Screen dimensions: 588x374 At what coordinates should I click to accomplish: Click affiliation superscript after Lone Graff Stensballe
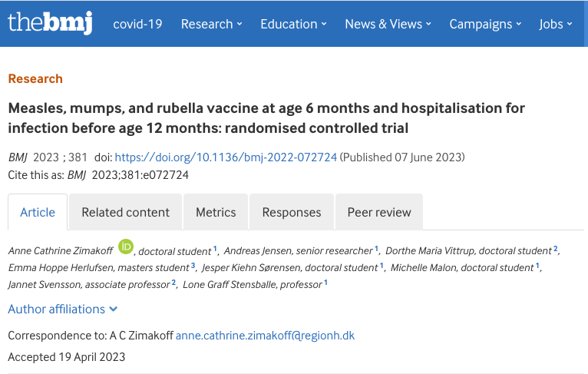tap(325, 283)
